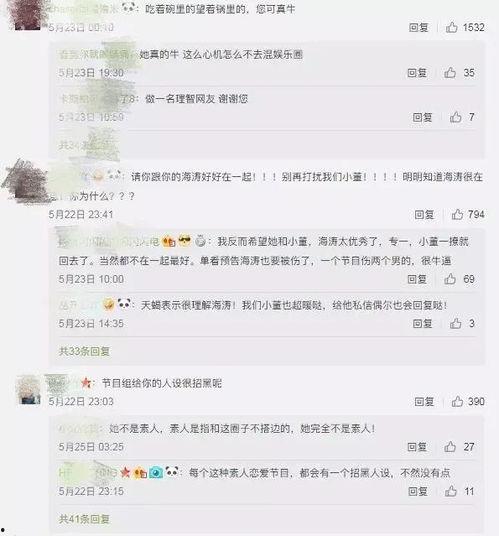Reply to the 1532-like top comment
499x536 pixels.
419,27
